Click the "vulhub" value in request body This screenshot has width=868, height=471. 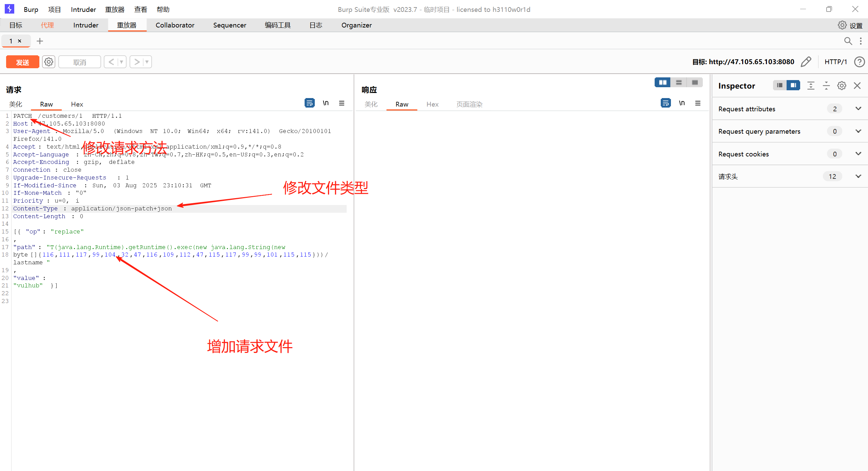[x=28, y=285]
